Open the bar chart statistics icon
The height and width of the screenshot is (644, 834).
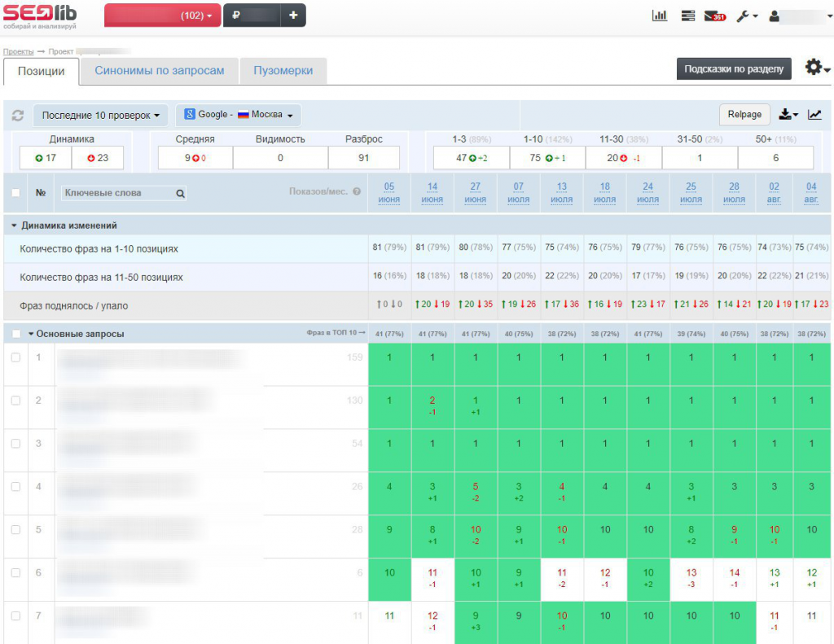pos(660,16)
